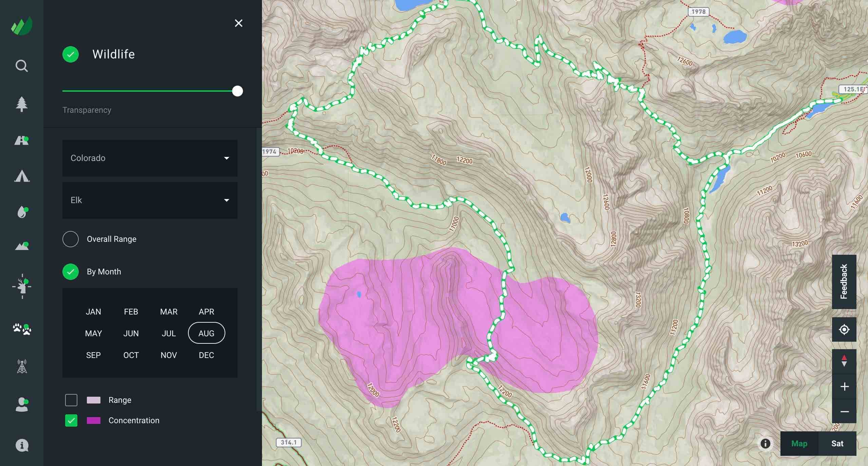Zoom in with the plus button

(844, 387)
